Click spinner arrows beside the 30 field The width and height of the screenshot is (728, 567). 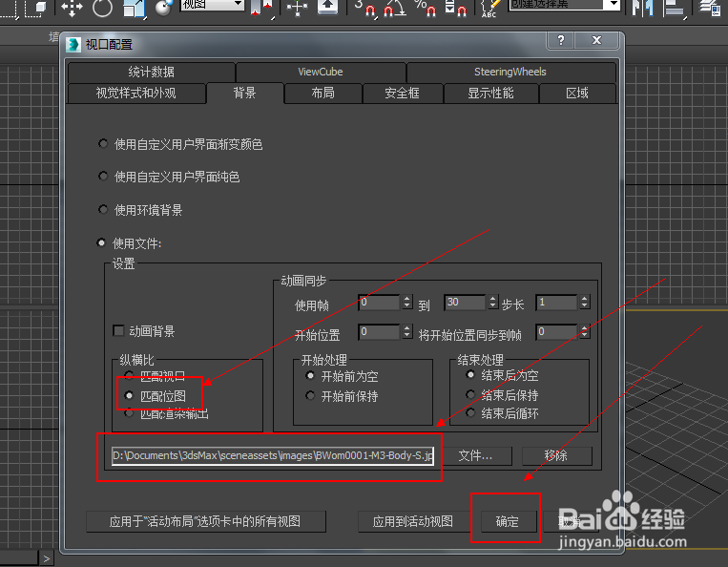tap(492, 303)
